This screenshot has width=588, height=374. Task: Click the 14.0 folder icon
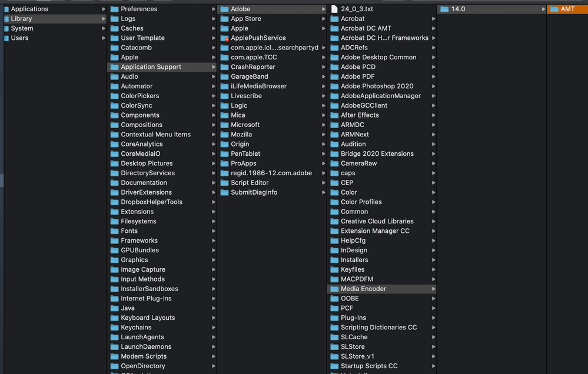click(444, 9)
